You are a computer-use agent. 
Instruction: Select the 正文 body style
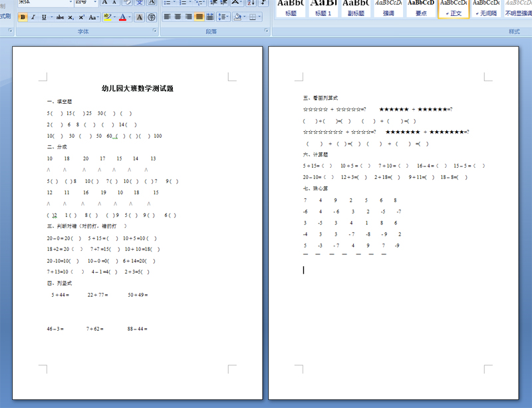pos(454,9)
